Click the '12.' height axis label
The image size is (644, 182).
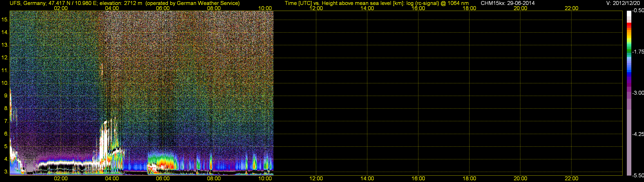pyautogui.click(x=5, y=58)
